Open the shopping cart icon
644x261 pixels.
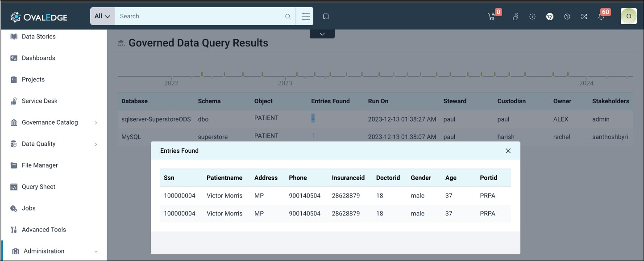(491, 17)
